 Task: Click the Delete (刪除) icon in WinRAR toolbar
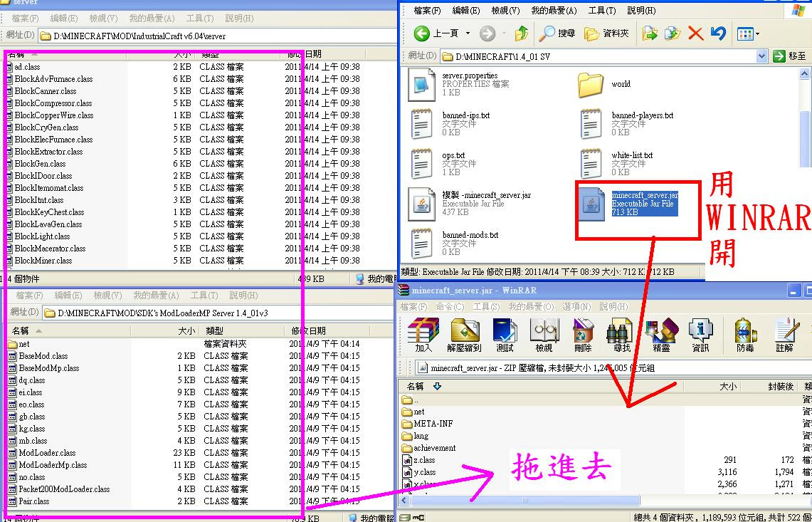point(583,335)
